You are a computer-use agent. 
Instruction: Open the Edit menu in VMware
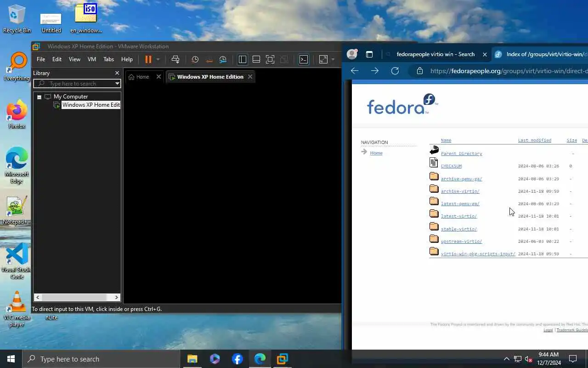point(57,59)
